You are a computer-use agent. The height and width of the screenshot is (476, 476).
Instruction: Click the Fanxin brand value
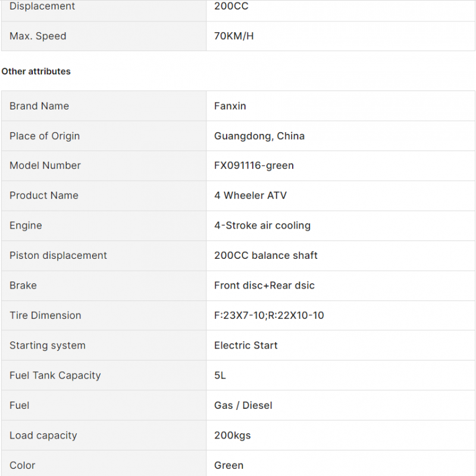[230, 106]
